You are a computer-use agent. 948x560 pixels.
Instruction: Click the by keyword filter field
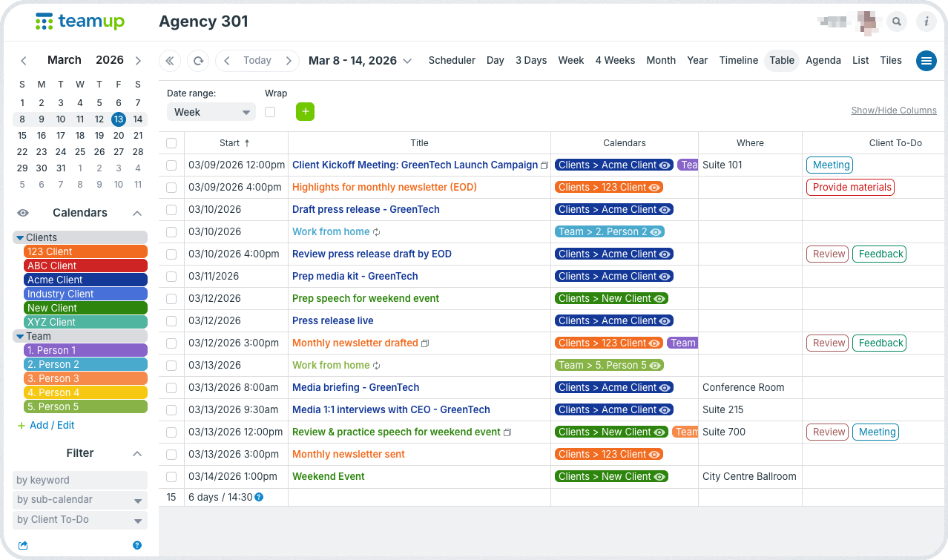(80, 480)
